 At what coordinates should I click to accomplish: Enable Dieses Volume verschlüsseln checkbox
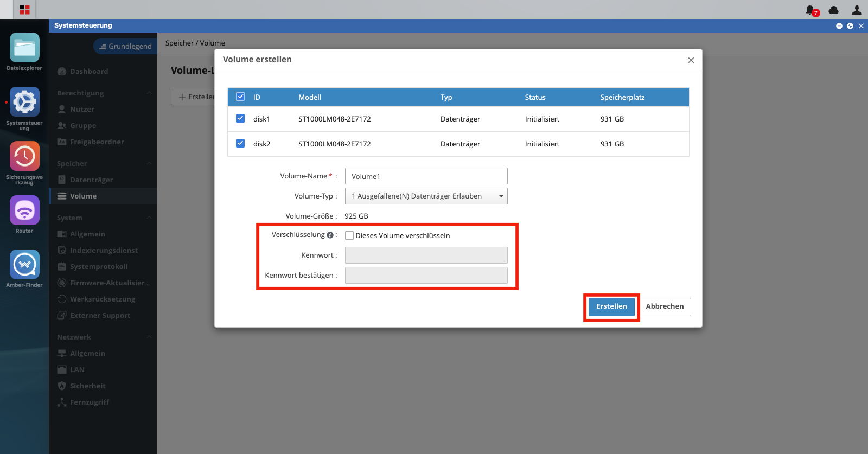[349, 235]
